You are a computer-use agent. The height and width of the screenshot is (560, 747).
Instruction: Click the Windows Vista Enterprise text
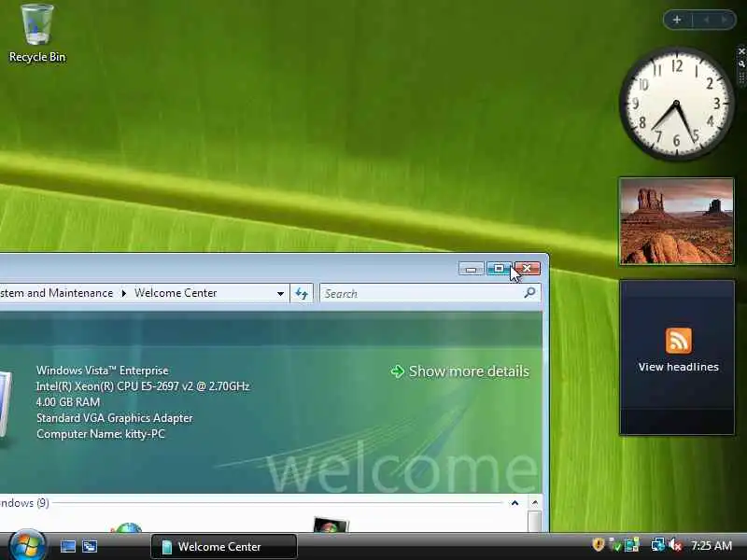coord(103,371)
